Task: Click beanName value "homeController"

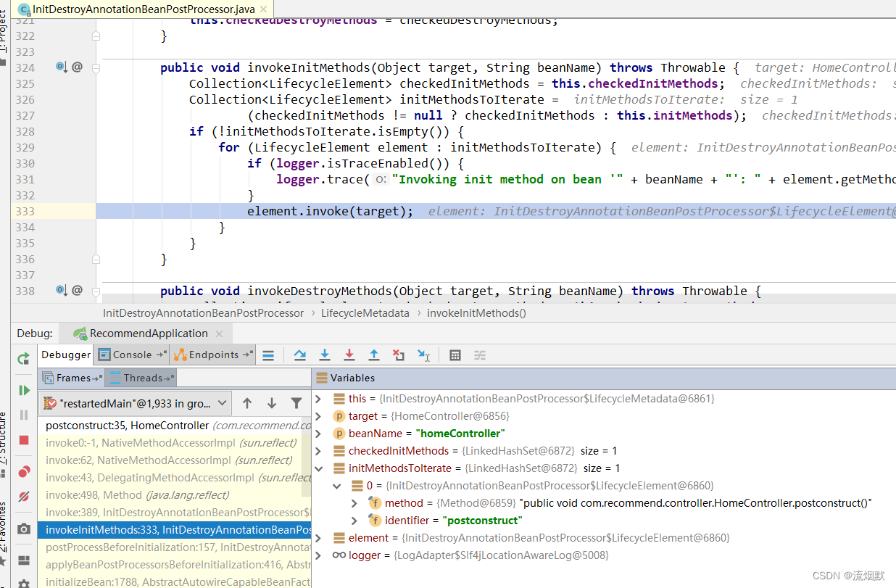Action: [x=460, y=434]
